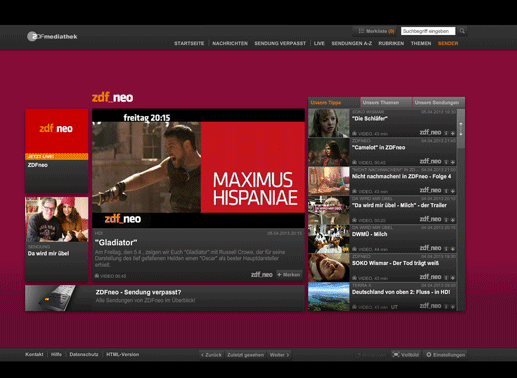Open DWMÜ - Milch thumbnail
Image resolution: width=517 pixels, height=378 pixels.
(329, 239)
